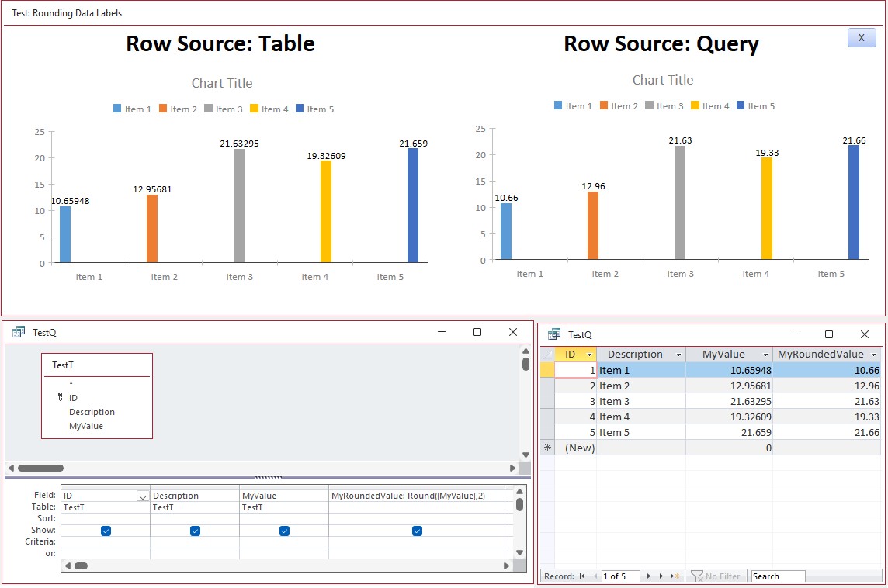Select the MyValue field in TestT list
This screenshot has height=588, width=888.
85,426
